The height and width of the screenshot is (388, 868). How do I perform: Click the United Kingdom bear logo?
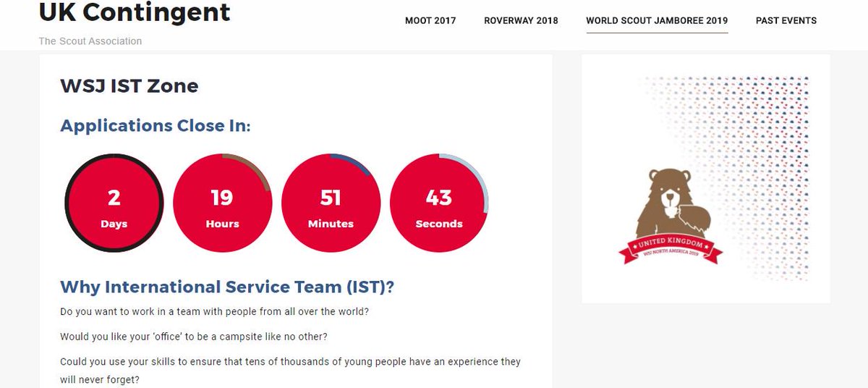pyautogui.click(x=670, y=216)
